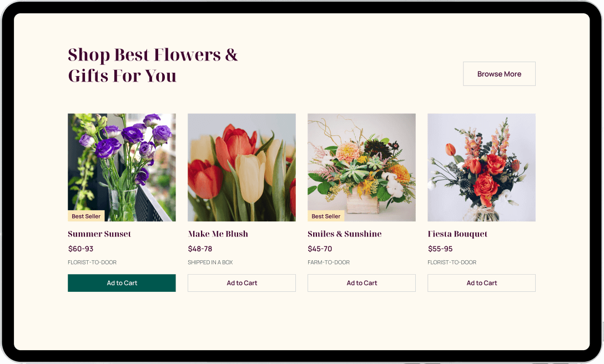The image size is (604, 364).
Task: Add Fiesta Bouquet to cart
Action: pos(481,283)
